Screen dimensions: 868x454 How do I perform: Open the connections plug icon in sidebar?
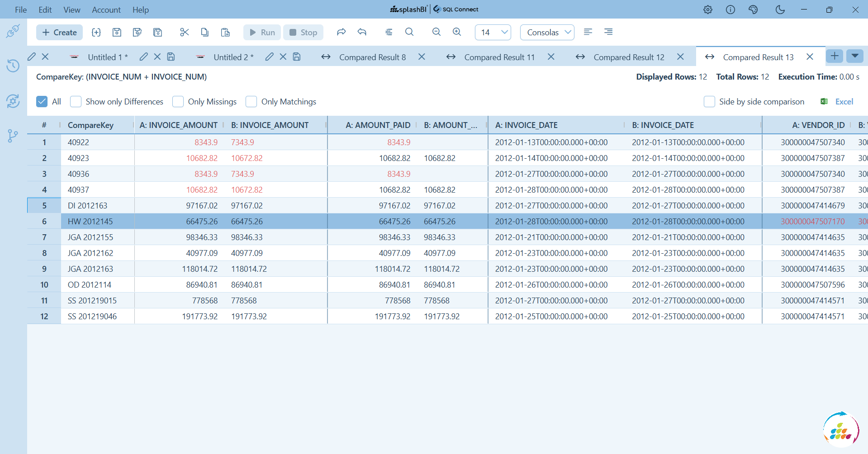tap(13, 31)
